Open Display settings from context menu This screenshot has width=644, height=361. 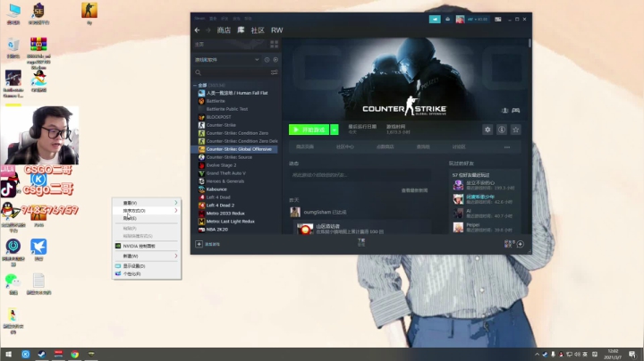pyautogui.click(x=147, y=265)
